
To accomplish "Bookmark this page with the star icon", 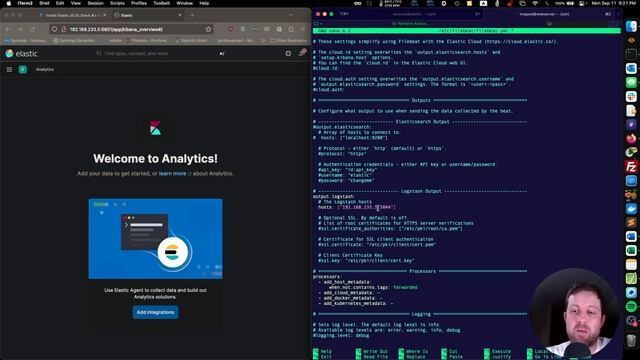I will (208, 29).
